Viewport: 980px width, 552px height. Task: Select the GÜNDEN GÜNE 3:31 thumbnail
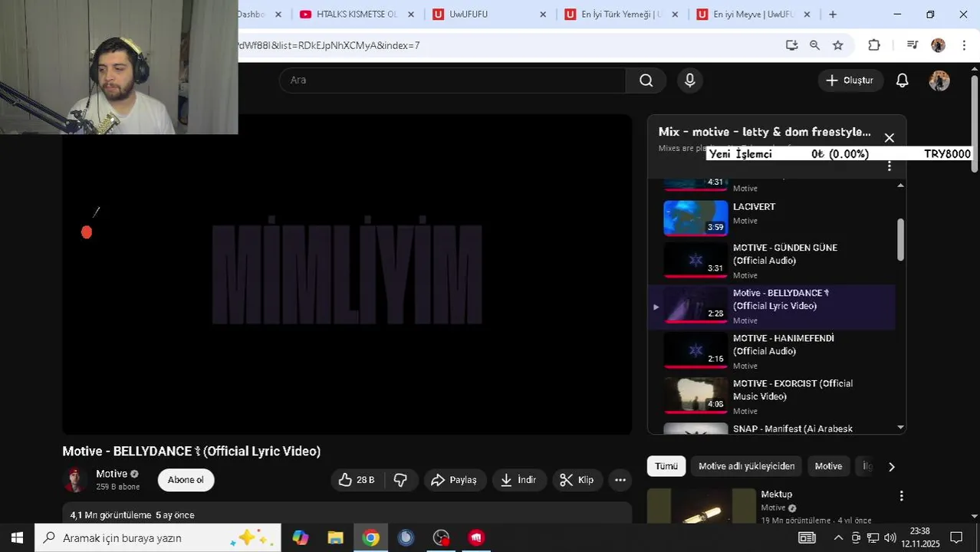696,261
